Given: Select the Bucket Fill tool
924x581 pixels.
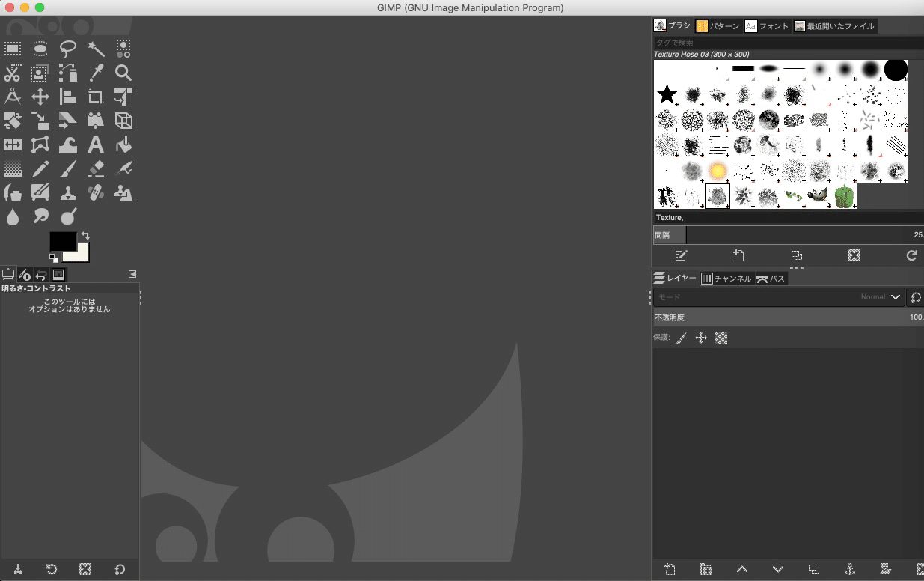Looking at the screenshot, I should [x=123, y=145].
